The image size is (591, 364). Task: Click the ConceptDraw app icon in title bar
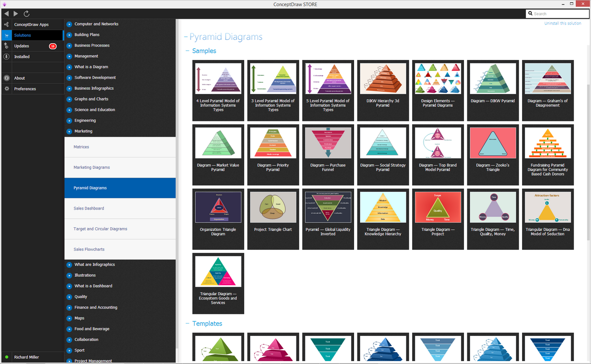pyautogui.click(x=5, y=4)
